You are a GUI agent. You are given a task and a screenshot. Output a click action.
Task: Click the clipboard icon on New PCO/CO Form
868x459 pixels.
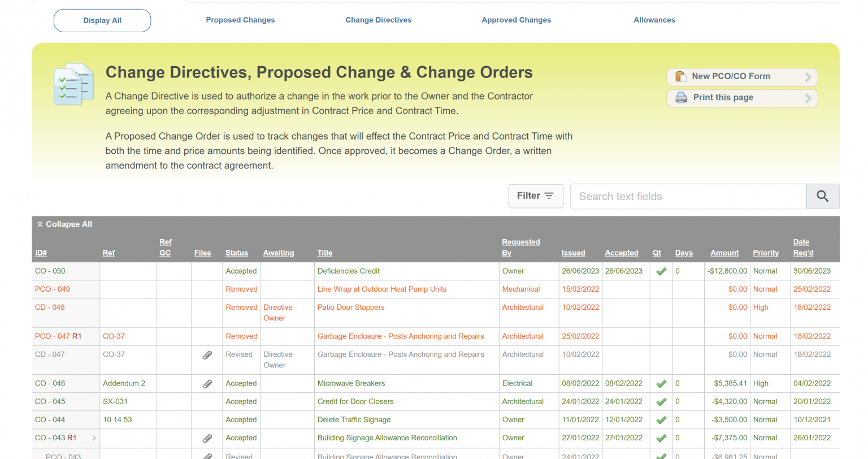coord(681,76)
